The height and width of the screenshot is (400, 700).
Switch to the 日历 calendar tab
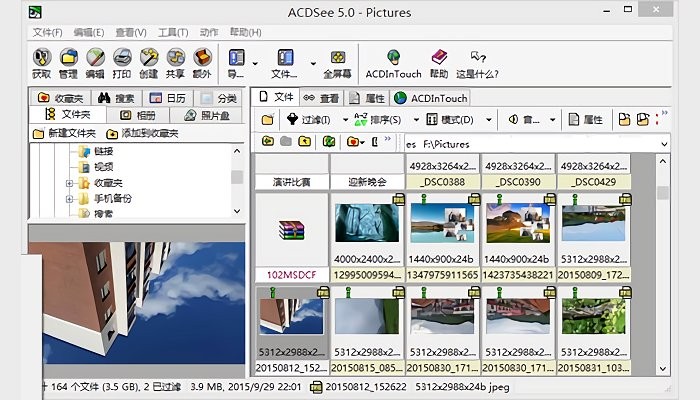[167, 98]
